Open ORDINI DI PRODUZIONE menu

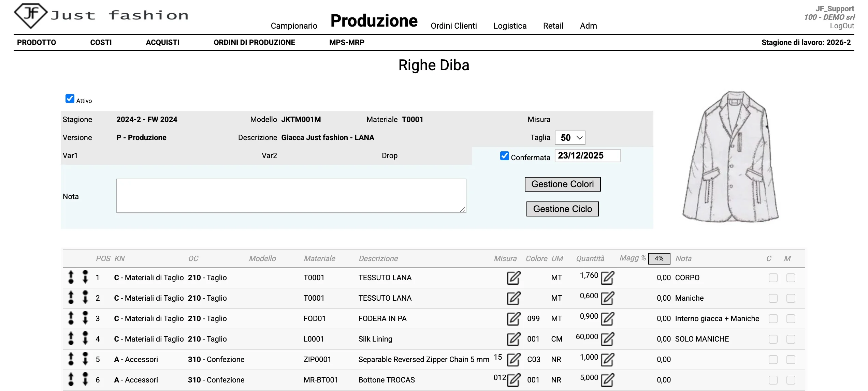(254, 42)
